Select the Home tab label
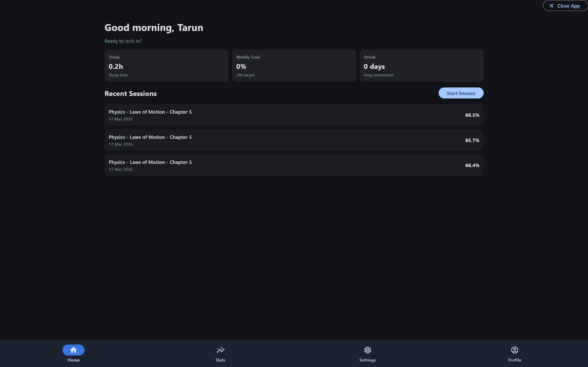The width and height of the screenshot is (588, 367). tap(73, 360)
